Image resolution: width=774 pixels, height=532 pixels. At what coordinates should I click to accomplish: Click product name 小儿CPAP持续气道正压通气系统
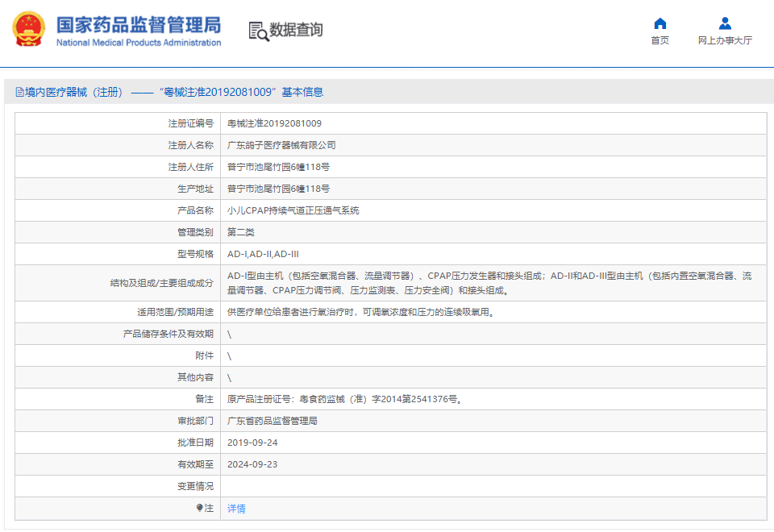pos(293,210)
